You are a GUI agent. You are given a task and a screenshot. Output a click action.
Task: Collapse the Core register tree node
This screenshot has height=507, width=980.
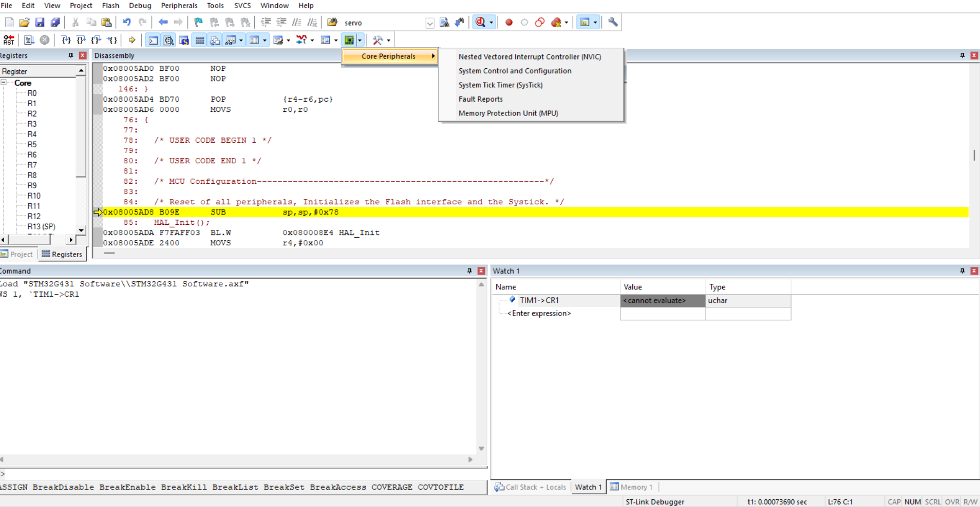(4, 83)
